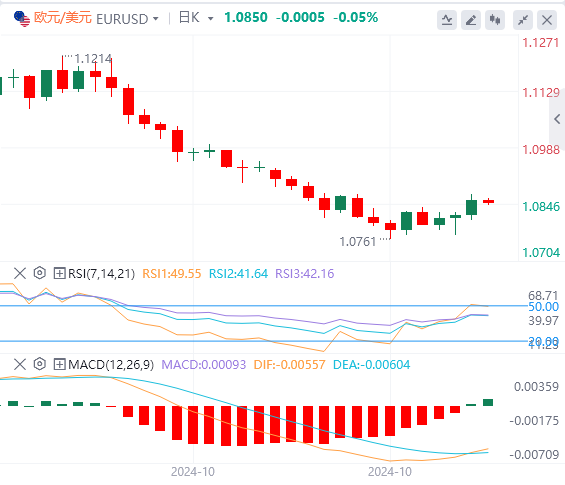Open RSI indicator settings gear
This screenshot has height=485, width=565.
tap(40, 273)
